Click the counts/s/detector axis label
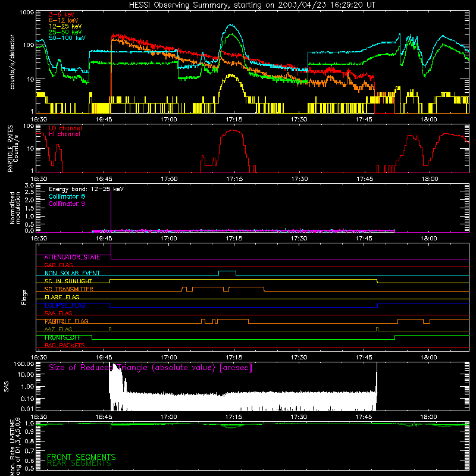This screenshot has width=476, height=476. point(12,62)
